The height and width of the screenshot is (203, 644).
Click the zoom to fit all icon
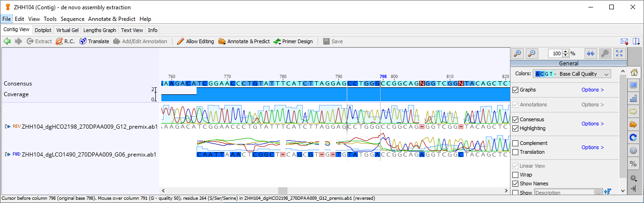point(619,53)
